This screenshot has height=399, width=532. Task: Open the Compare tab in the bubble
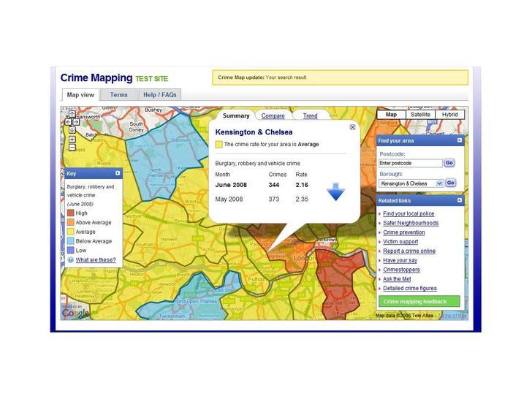coord(273,115)
